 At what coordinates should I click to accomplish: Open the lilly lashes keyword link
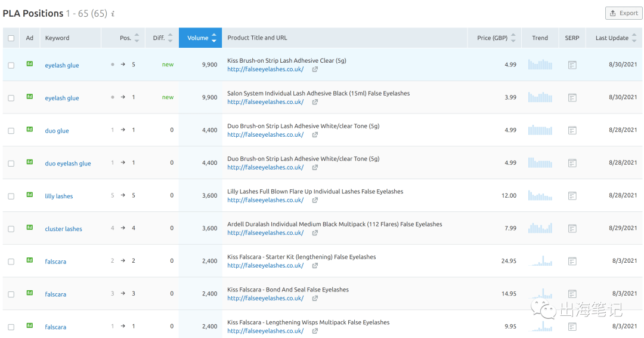58,196
